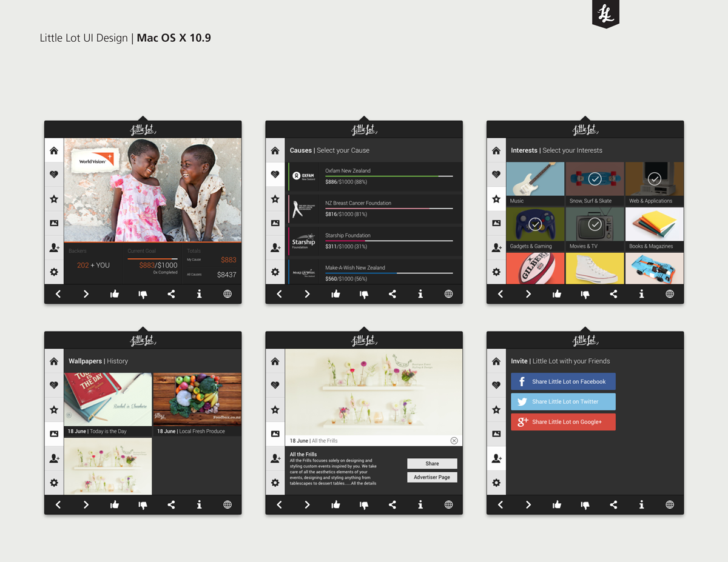The height and width of the screenshot is (562, 728).
Task: Select the blue race car interest tile
Action: coord(654,268)
